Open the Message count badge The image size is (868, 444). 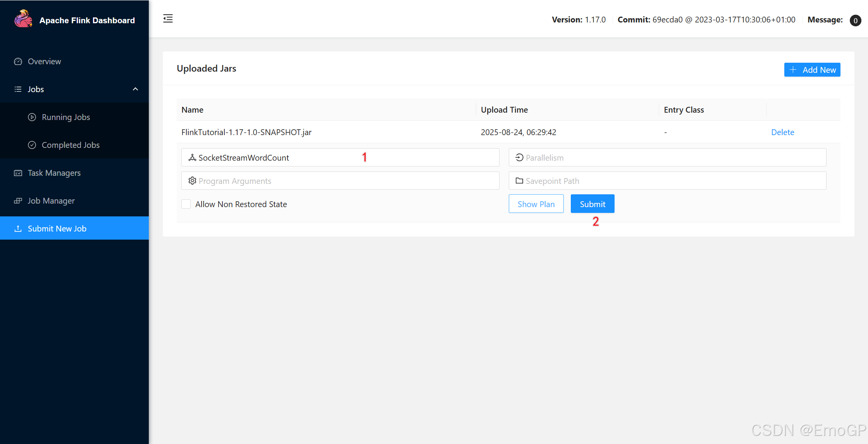[x=855, y=20]
